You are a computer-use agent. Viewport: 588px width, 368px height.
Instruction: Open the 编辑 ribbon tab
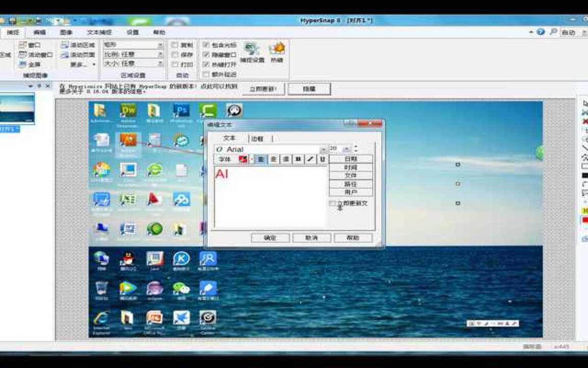[39, 32]
